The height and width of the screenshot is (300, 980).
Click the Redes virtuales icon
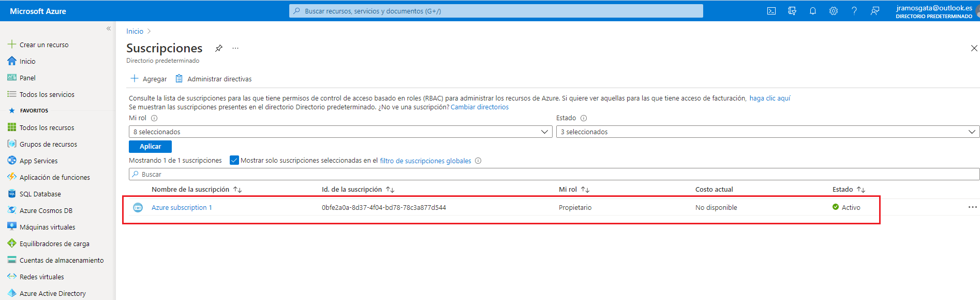pyautogui.click(x=12, y=277)
